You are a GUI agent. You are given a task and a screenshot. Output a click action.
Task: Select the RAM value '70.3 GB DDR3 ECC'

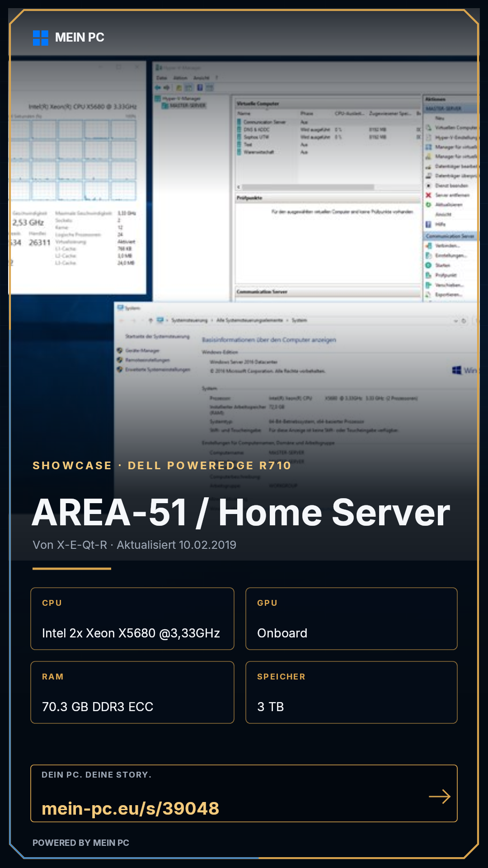pos(98,707)
